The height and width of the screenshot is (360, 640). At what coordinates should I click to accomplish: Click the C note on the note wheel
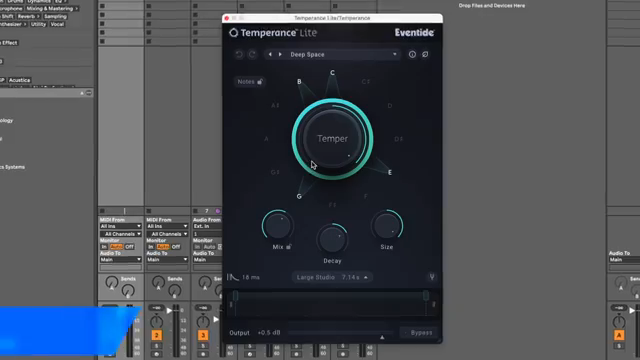tap(332, 73)
